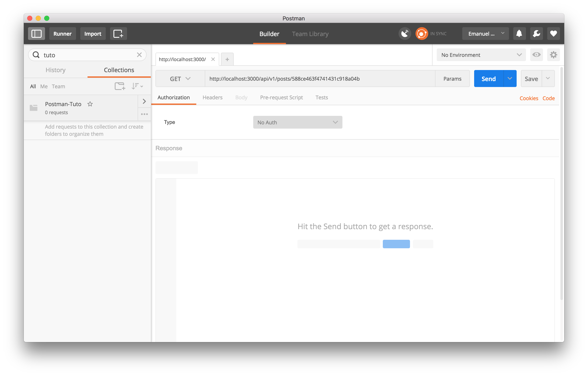This screenshot has height=376, width=588.
Task: Open the Cookies link
Action: (x=529, y=98)
